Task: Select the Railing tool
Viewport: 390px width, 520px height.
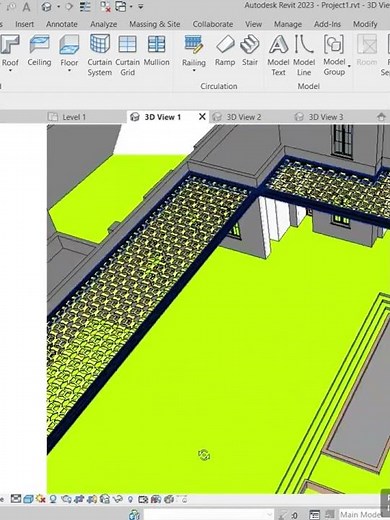Action: click(x=193, y=50)
